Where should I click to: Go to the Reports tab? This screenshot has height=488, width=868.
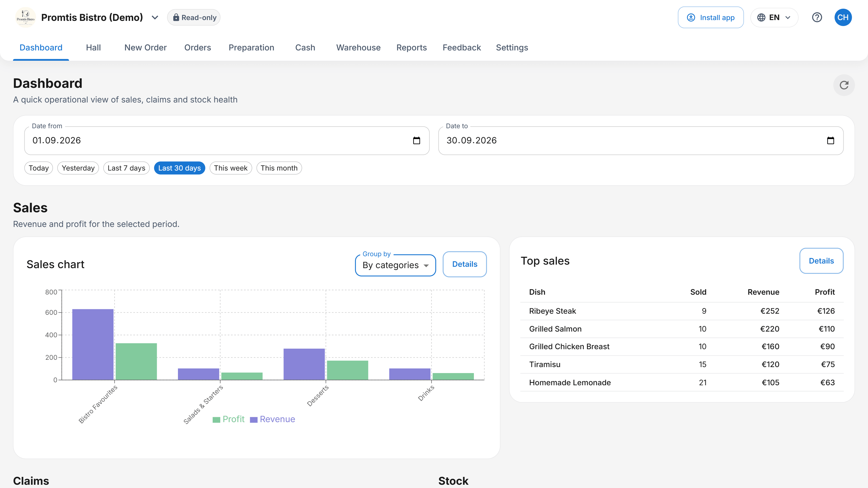click(x=411, y=47)
